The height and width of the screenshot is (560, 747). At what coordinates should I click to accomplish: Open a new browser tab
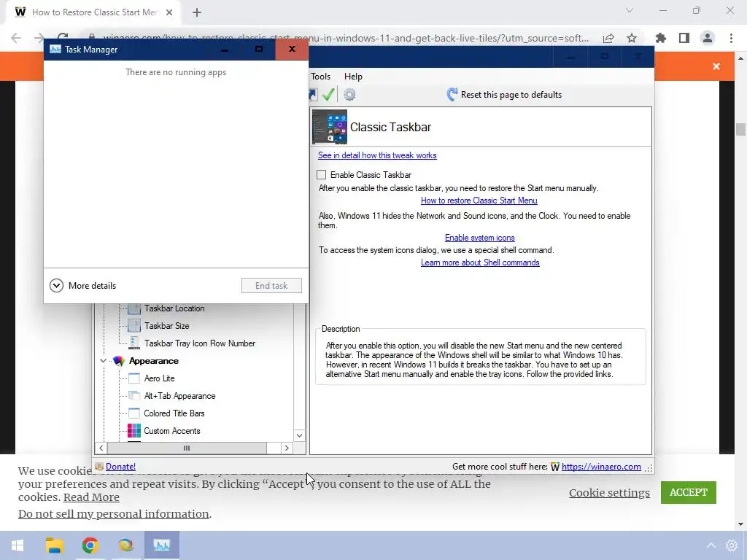[x=197, y=12]
